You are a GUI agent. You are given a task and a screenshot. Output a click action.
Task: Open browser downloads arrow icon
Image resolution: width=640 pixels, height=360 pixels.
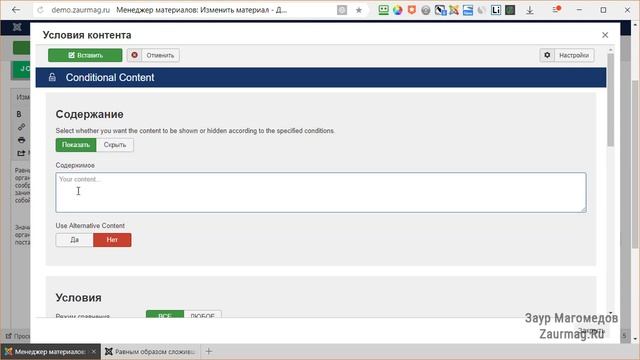click(x=529, y=10)
